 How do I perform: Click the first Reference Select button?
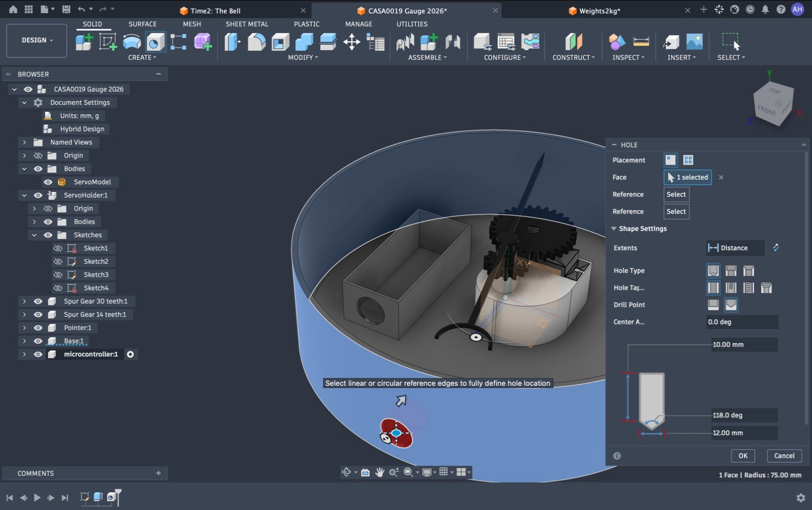point(676,194)
